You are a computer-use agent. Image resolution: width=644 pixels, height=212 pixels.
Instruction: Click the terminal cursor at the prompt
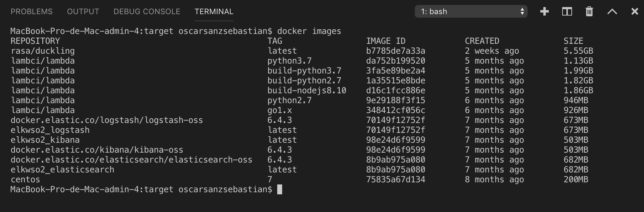279,190
